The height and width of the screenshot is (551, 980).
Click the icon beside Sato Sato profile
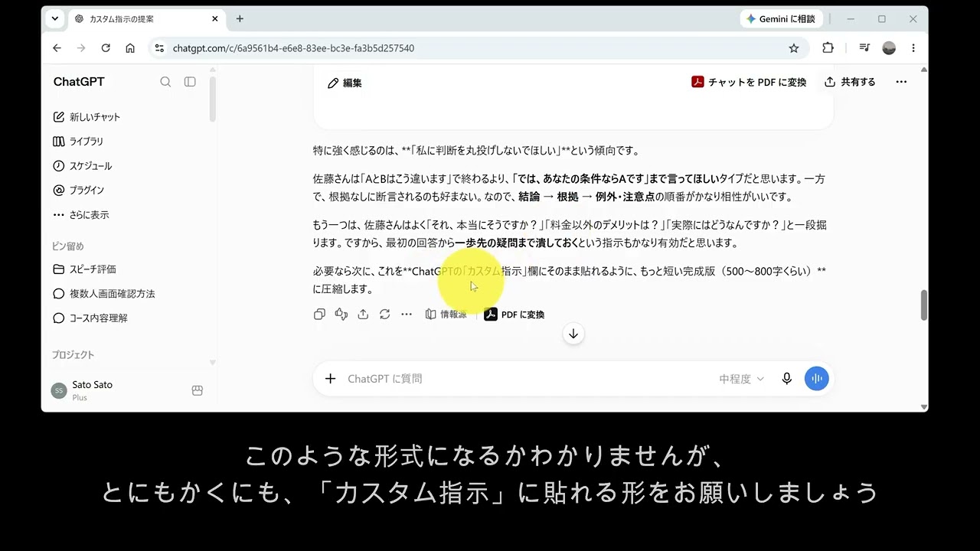coord(197,390)
